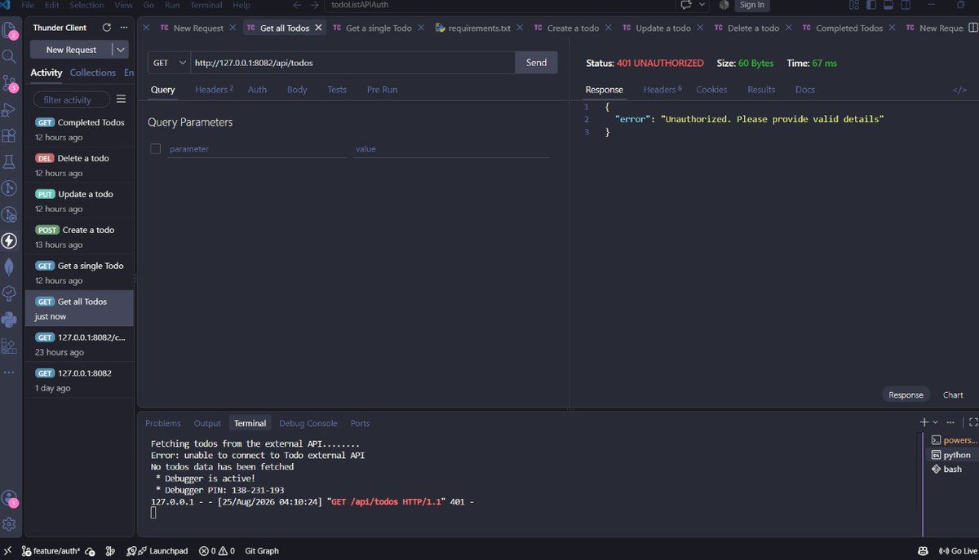Select the python terminal in terminal list

coord(952,455)
